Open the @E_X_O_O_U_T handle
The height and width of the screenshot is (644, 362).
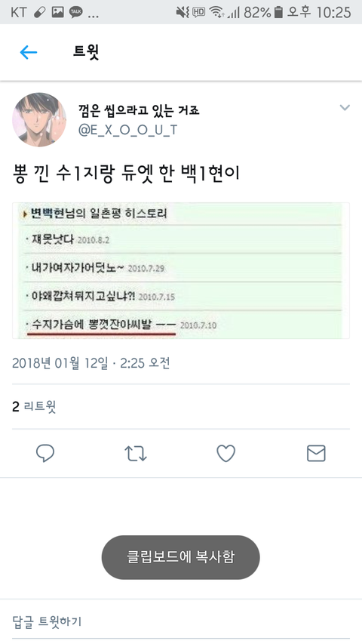point(127,130)
